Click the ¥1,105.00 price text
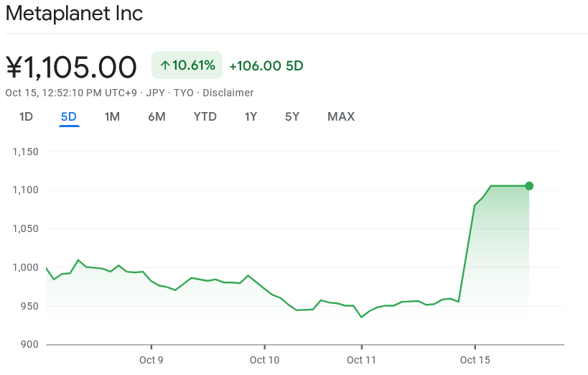 [71, 67]
